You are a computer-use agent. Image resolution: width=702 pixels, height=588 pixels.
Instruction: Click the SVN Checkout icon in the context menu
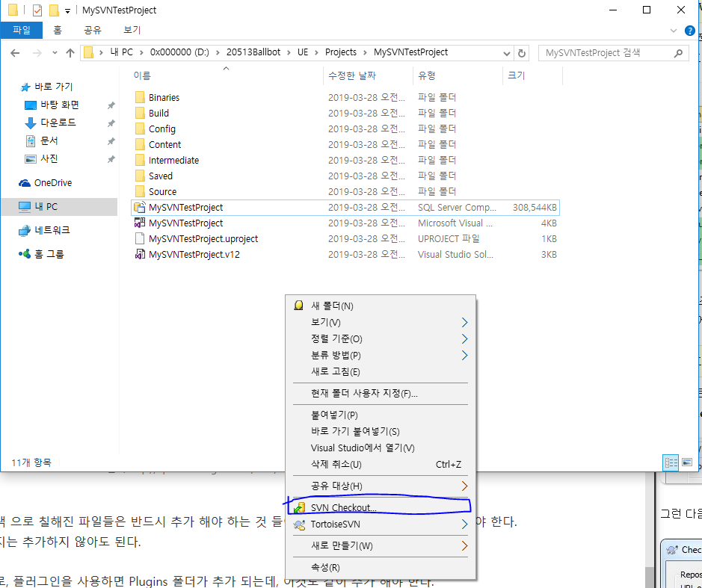[x=298, y=507]
